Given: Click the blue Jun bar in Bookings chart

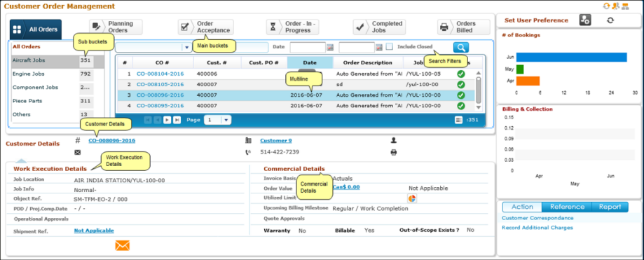Looking at the screenshot, I should [x=572, y=57].
